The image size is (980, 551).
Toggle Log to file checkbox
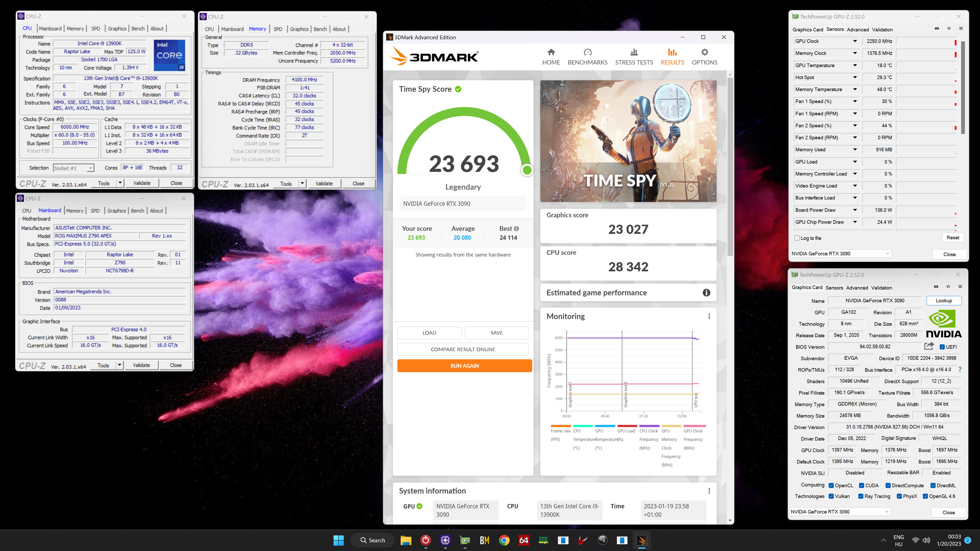tap(797, 238)
